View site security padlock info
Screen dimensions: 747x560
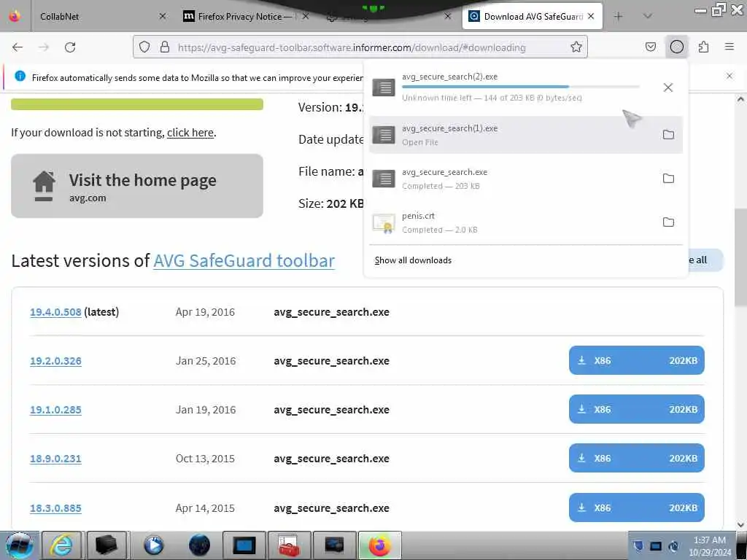pyautogui.click(x=165, y=47)
